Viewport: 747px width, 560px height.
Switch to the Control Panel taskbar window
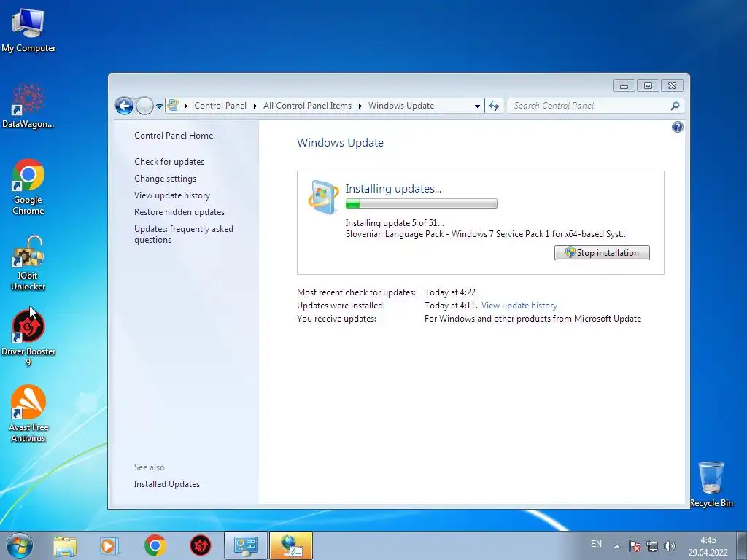pyautogui.click(x=246, y=545)
